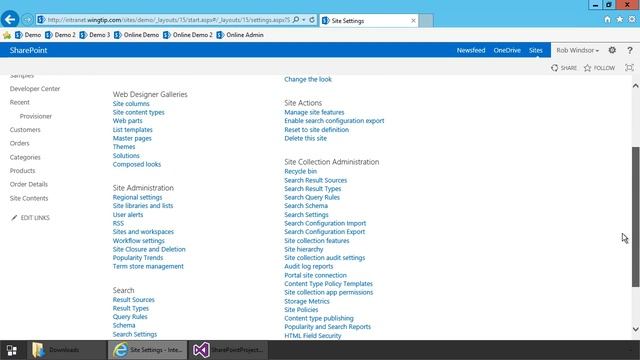Click the SharePoint brand link
This screenshot has height=360, width=640.
28,50
